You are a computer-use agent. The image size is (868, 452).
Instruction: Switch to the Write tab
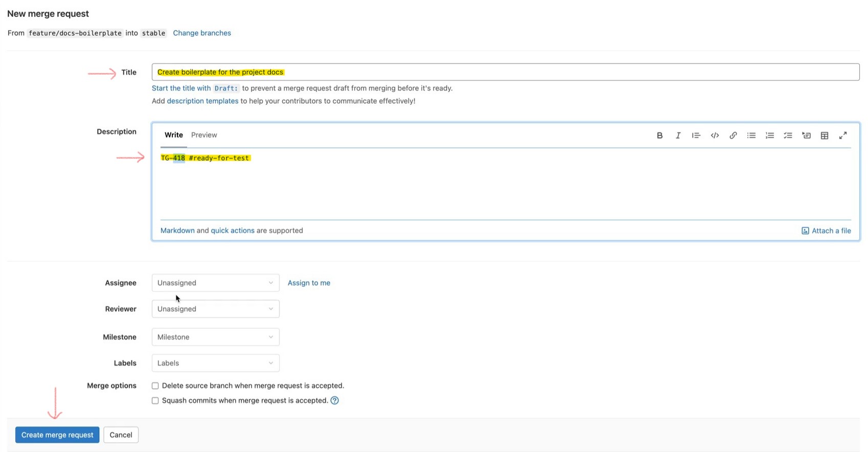[x=173, y=135]
